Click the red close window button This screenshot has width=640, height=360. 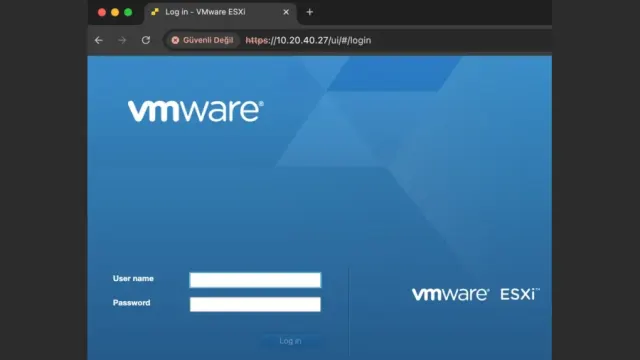pos(102,12)
